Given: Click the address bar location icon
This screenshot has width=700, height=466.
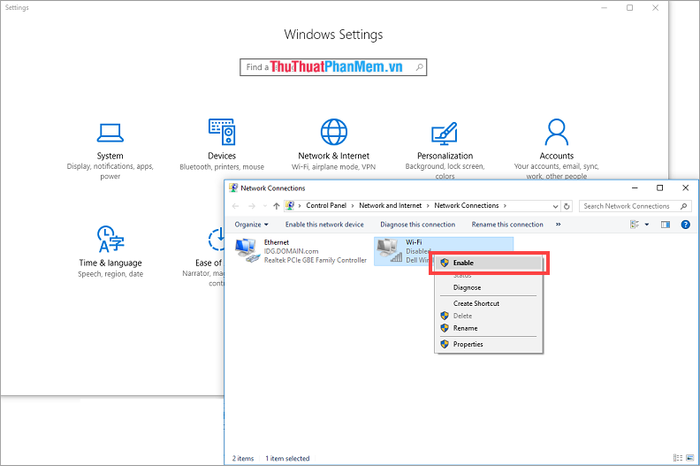Looking at the screenshot, I should pos(290,206).
